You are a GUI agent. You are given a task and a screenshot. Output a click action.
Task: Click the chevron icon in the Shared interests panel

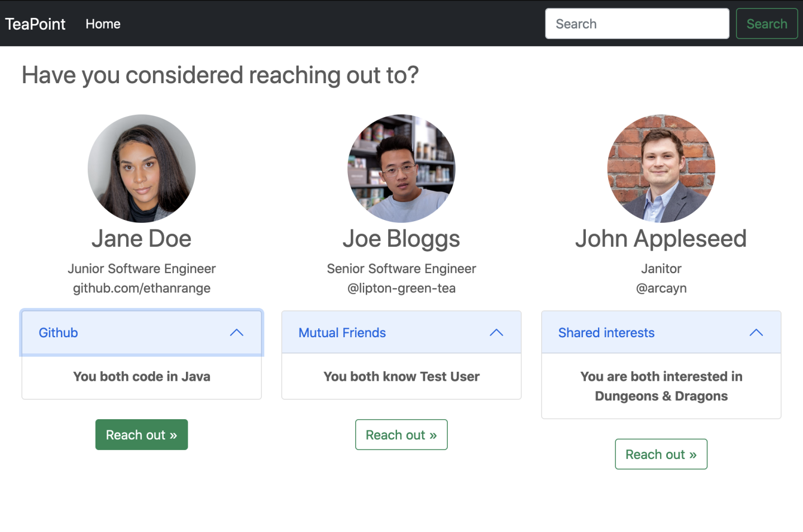(x=756, y=333)
